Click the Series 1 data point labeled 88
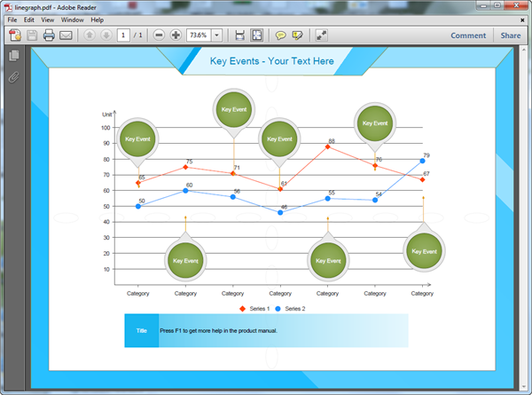Image resolution: width=532 pixels, height=395 pixels. [x=327, y=146]
